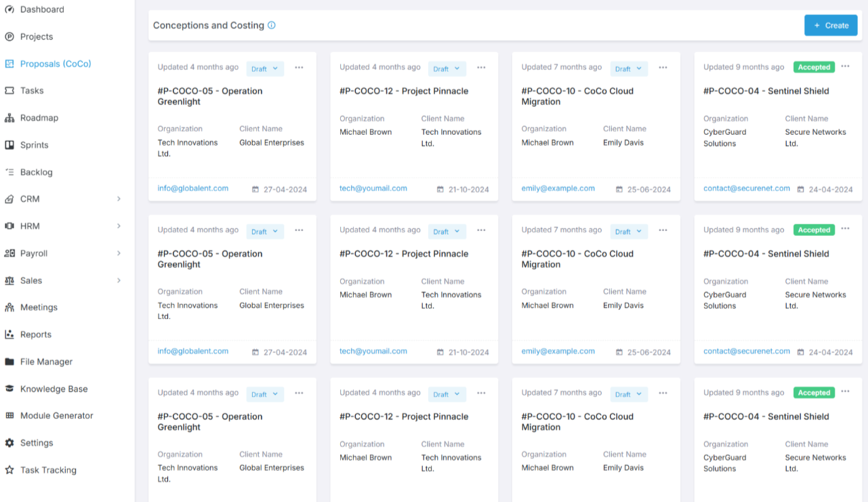
Task: Click the File Manager folder icon
Action: click(9, 362)
